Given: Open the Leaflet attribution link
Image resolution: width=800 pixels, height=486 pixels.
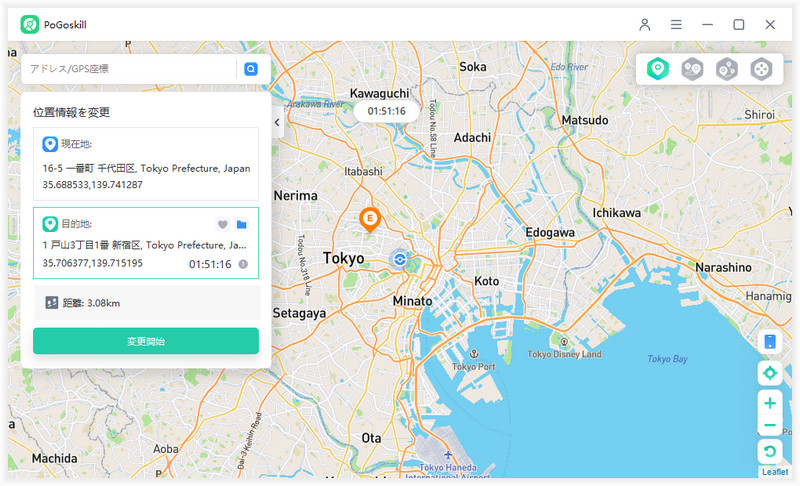Looking at the screenshot, I should [x=774, y=472].
